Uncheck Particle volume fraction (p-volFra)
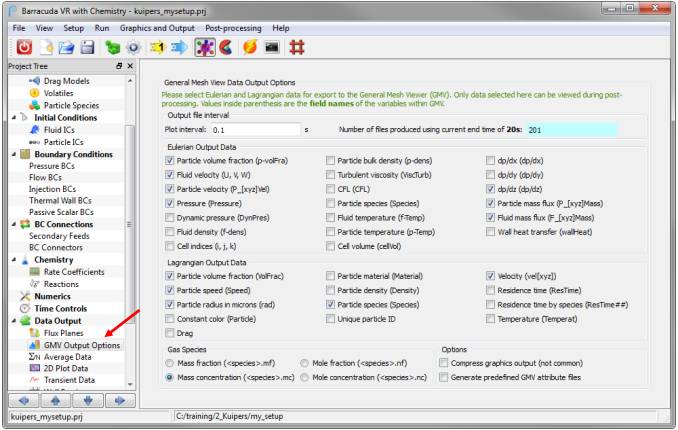 pos(170,160)
